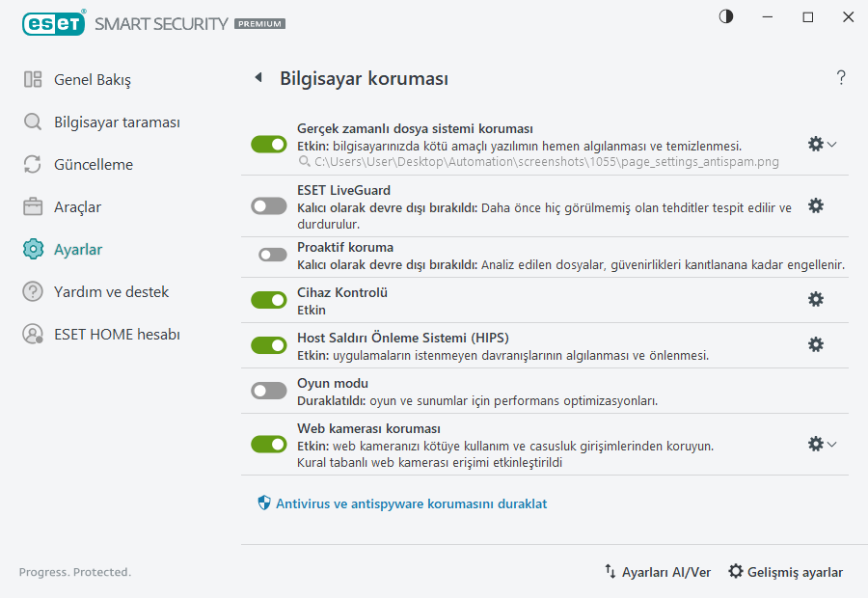Image resolution: width=868 pixels, height=598 pixels.
Task: Click the Genel Bakış overview icon
Action: point(31,79)
